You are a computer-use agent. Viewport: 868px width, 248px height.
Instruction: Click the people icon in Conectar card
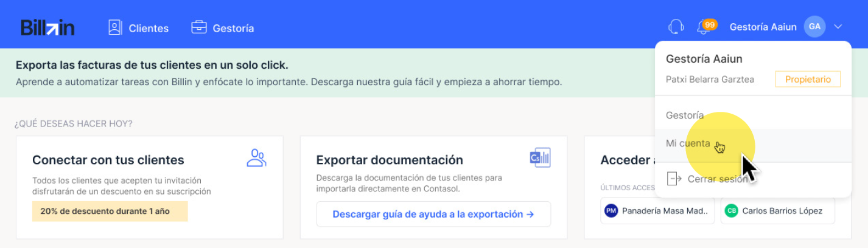(x=256, y=158)
